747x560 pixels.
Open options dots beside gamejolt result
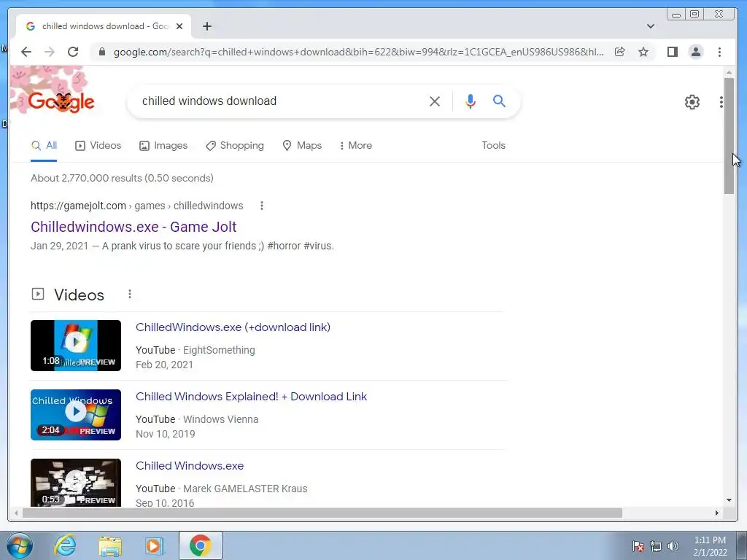[262, 206]
